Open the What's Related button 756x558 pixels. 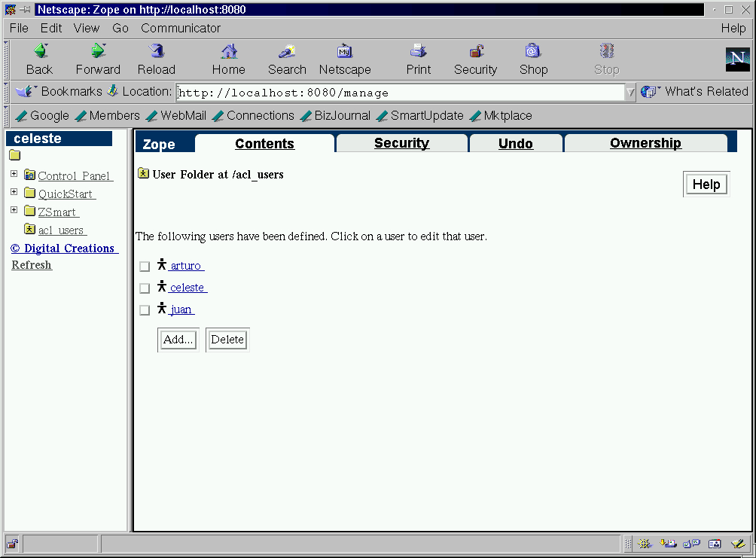tap(695, 91)
